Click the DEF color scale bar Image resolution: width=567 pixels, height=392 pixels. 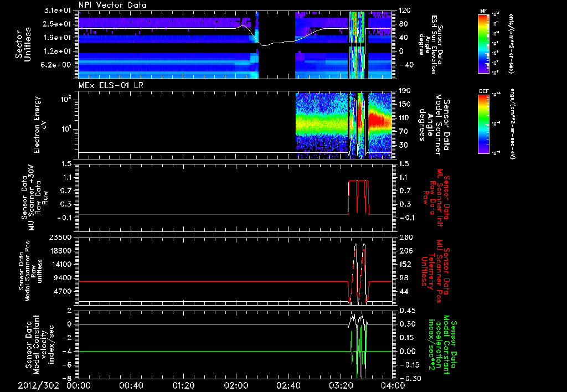point(482,123)
